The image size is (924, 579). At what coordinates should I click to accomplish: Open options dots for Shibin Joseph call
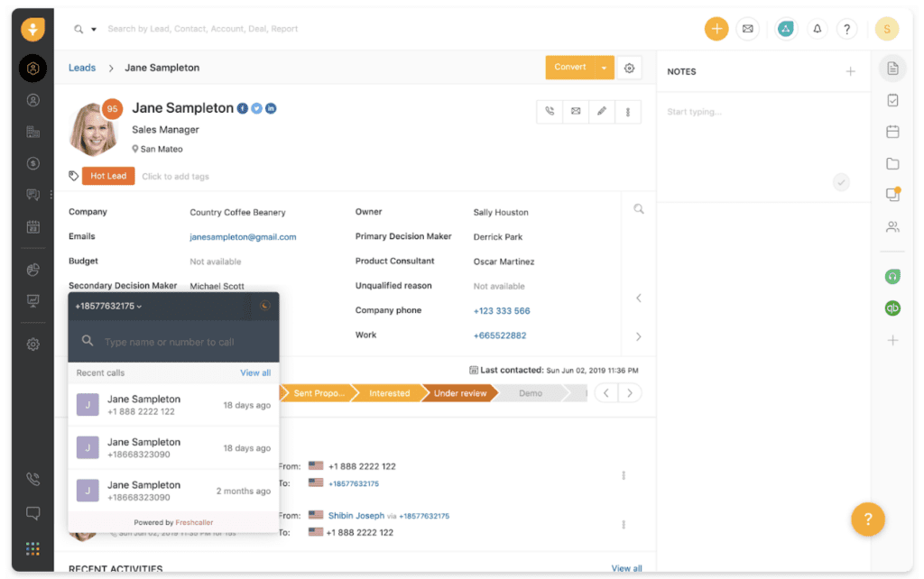(x=624, y=525)
